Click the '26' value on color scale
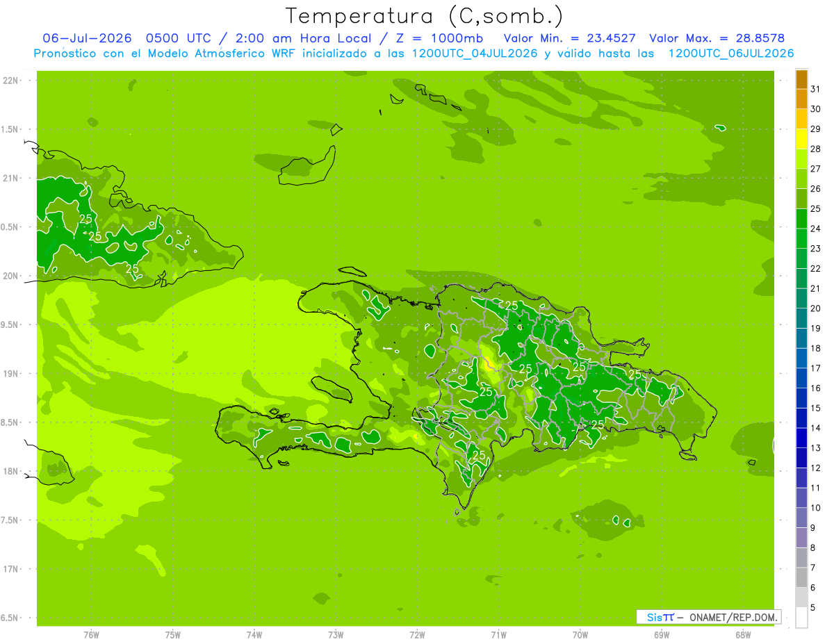The width and height of the screenshot is (834, 644). (x=816, y=189)
